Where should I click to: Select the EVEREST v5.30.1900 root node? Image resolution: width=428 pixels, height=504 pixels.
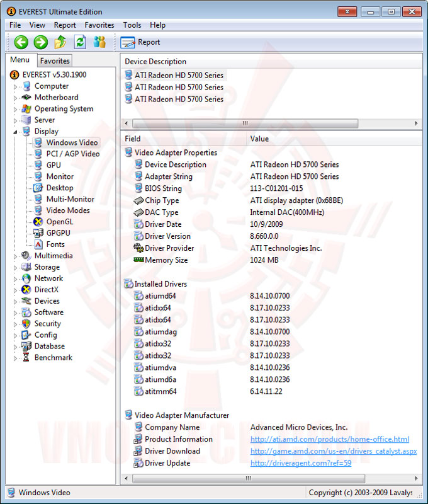(48, 74)
